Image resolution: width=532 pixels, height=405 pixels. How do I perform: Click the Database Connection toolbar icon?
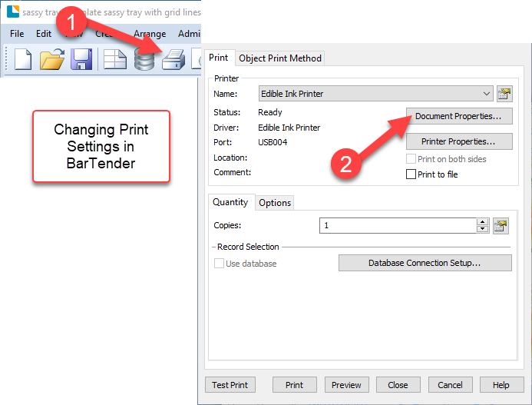click(x=144, y=60)
